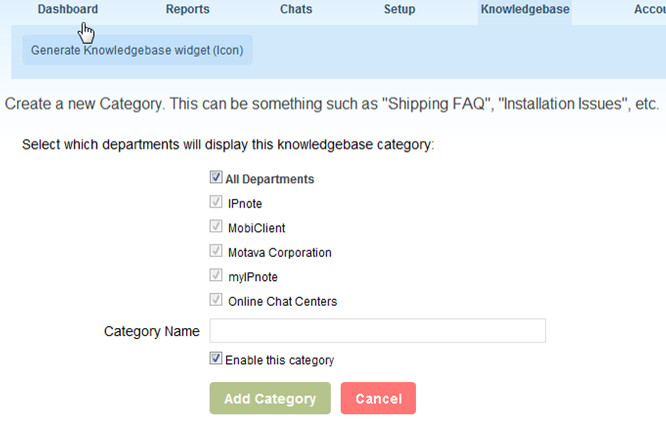Click the 'Select which departments' prompt text
Screen dimensions: 666x441
[x=228, y=145]
